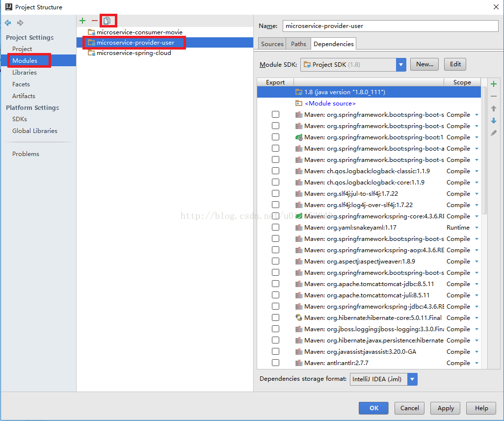Image resolution: width=504 pixels, height=421 pixels.
Task: Select the Dependencies tab
Action: 333,44
